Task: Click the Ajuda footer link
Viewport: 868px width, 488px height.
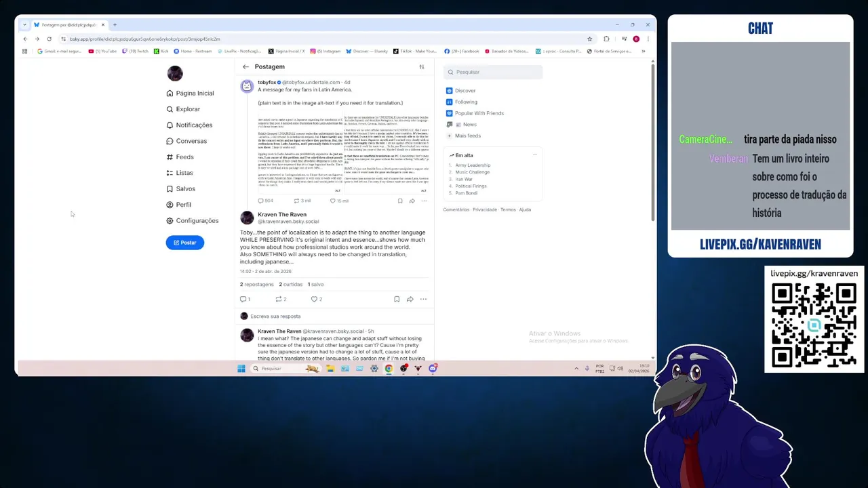Action: (x=525, y=209)
